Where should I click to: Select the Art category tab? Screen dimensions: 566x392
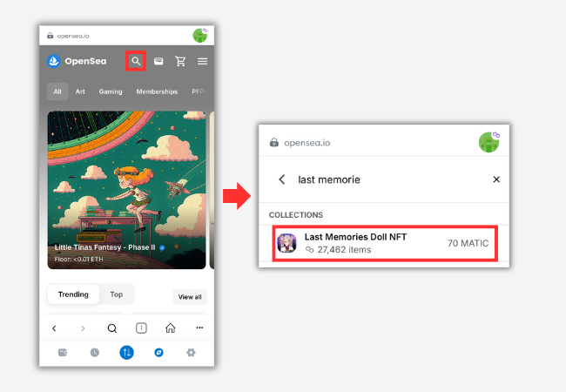click(80, 91)
